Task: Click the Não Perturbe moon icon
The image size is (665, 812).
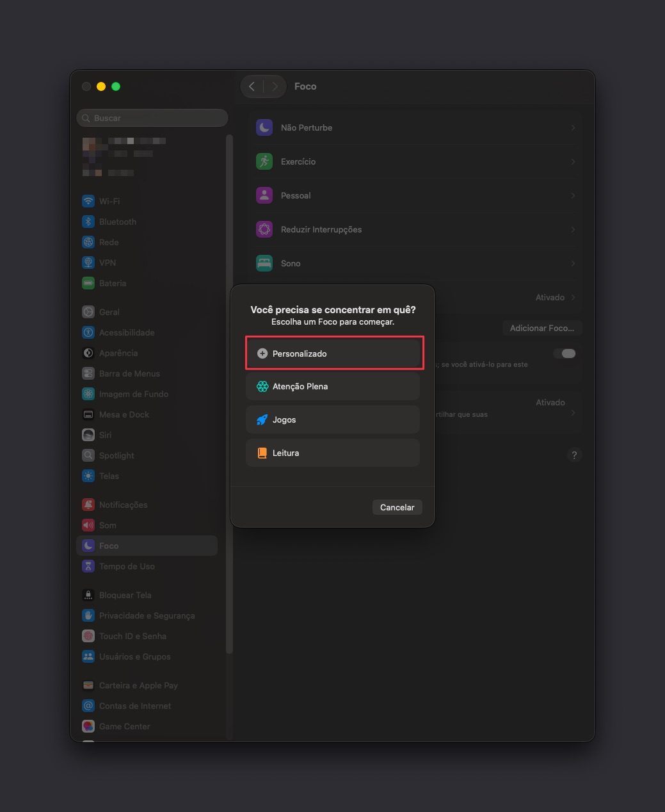Action: coord(264,127)
